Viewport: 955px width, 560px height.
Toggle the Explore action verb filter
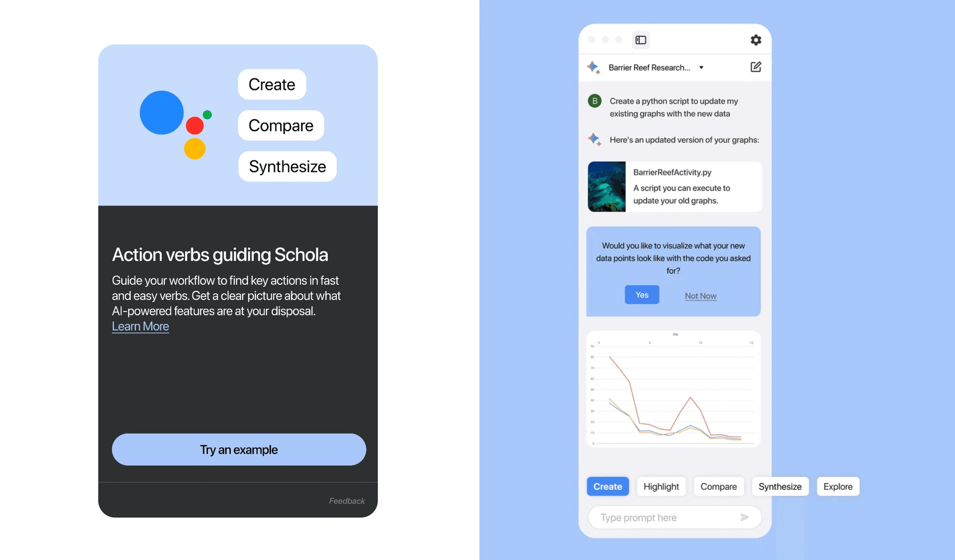click(x=839, y=486)
